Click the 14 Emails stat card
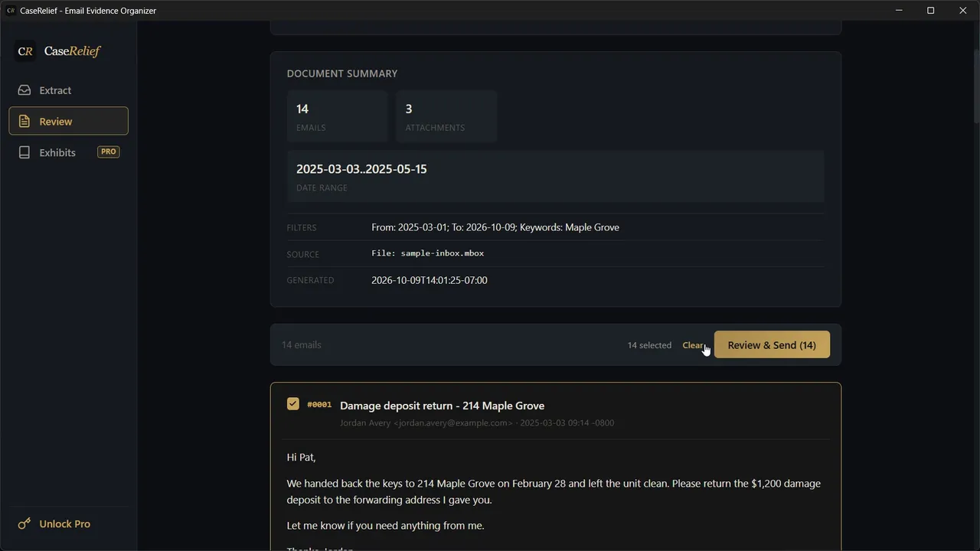 (338, 116)
